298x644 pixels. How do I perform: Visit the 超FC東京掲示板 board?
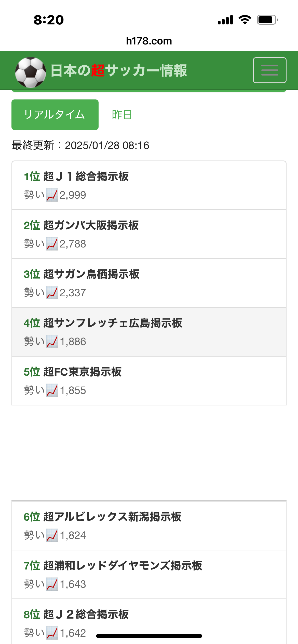83,372
